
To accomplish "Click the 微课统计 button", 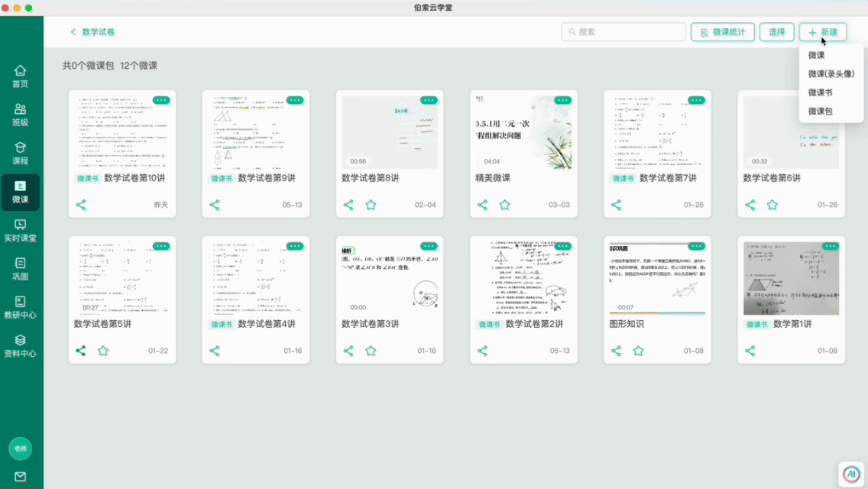I will pyautogui.click(x=722, y=32).
